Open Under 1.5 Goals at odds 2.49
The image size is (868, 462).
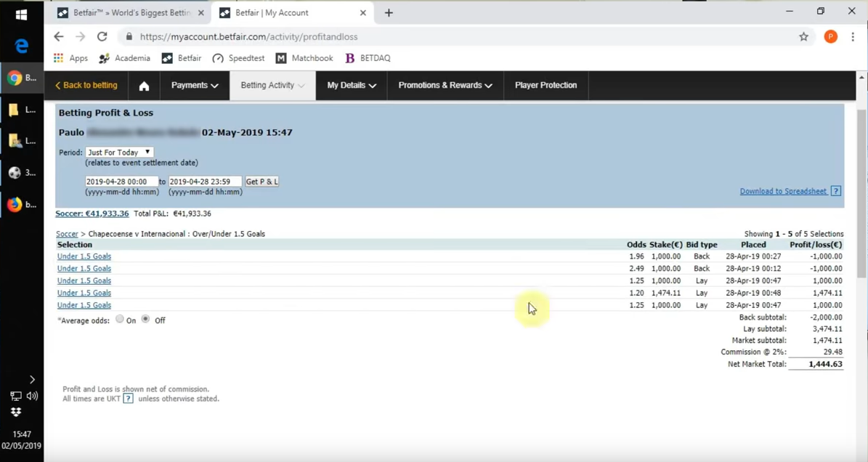84,269
